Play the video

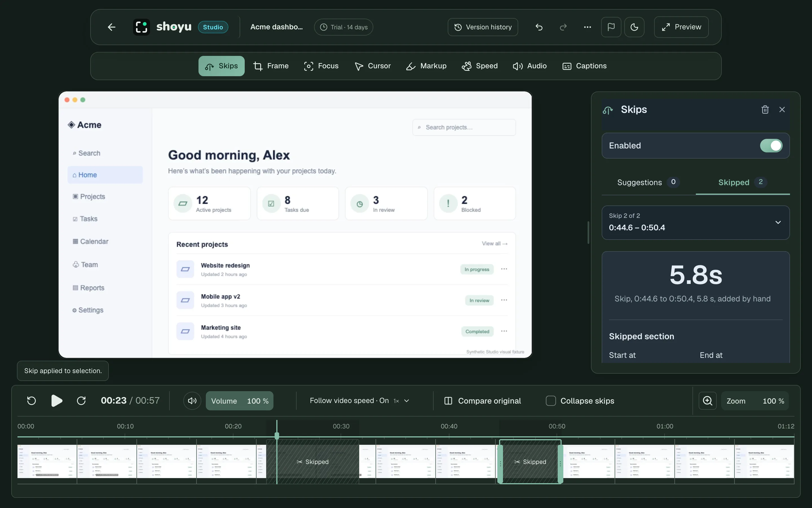57,400
